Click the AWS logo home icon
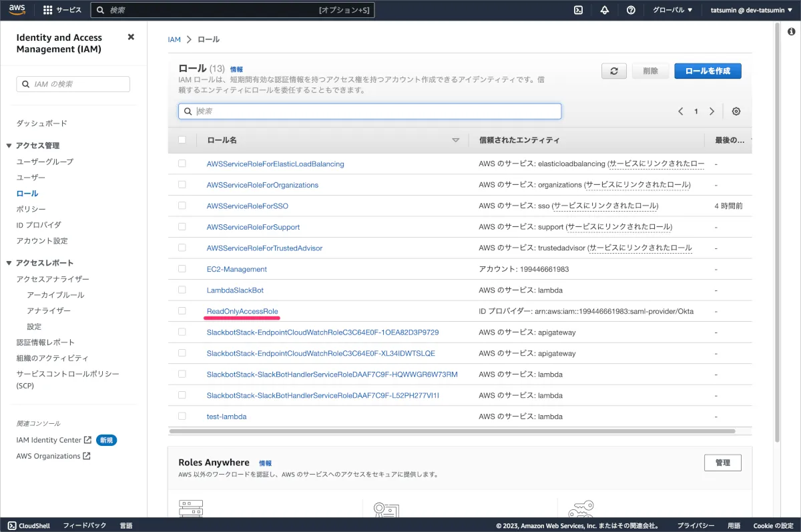The image size is (801, 532). 17,10
